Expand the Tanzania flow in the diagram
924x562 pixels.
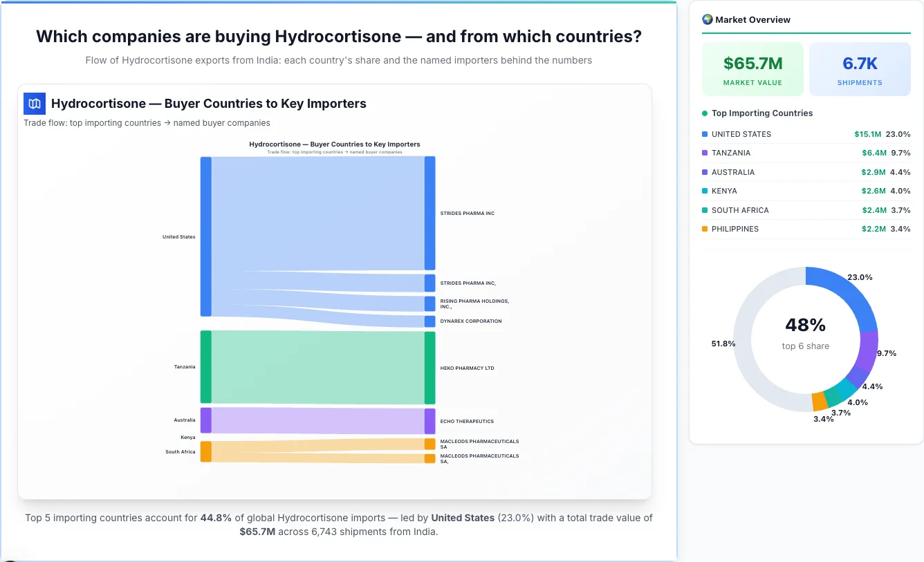204,367
